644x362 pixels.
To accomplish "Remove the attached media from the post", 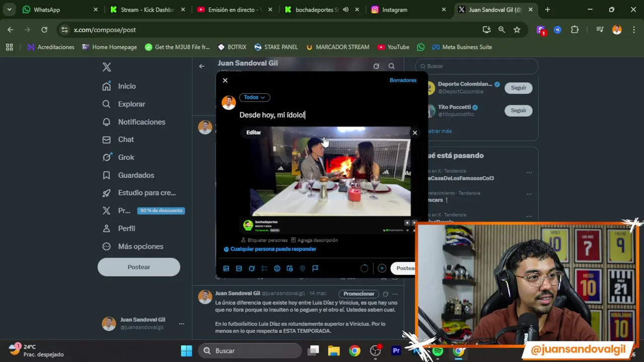I will (x=415, y=133).
